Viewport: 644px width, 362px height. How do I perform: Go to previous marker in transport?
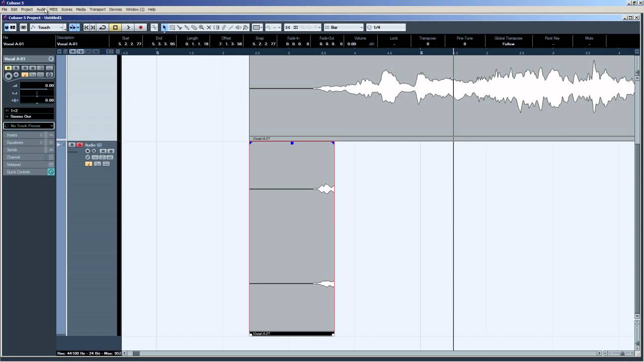coord(87,27)
